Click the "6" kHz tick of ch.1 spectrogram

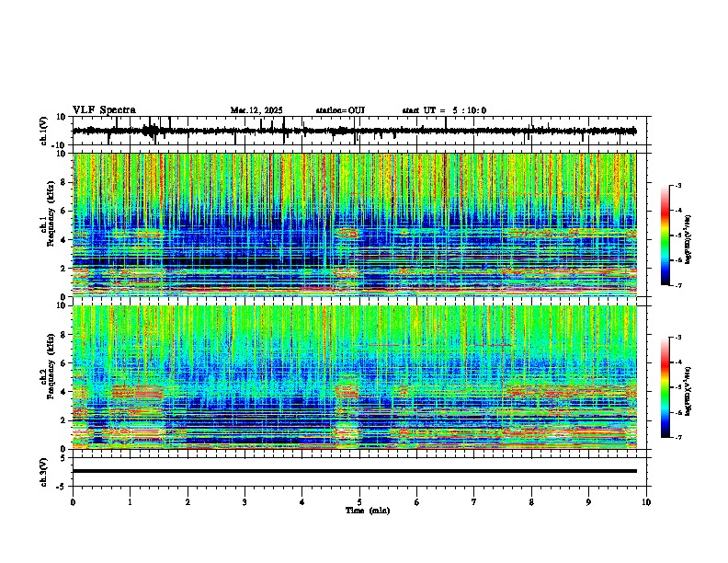[64, 211]
